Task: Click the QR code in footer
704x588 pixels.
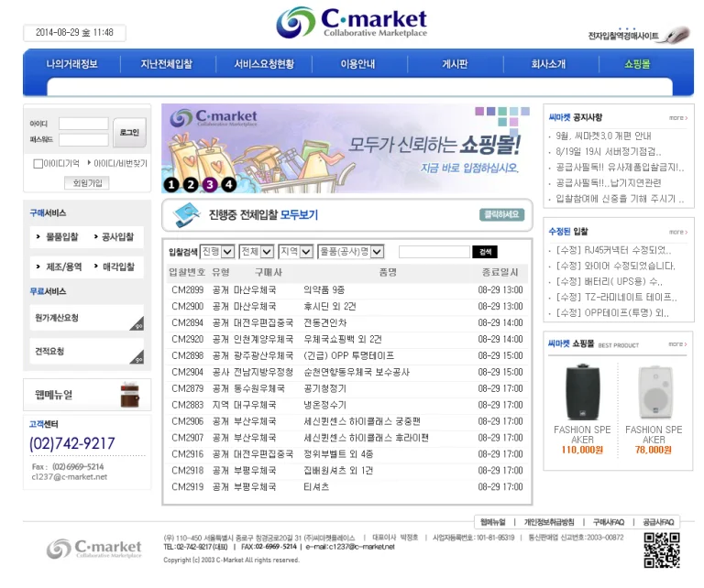Action: point(662,550)
